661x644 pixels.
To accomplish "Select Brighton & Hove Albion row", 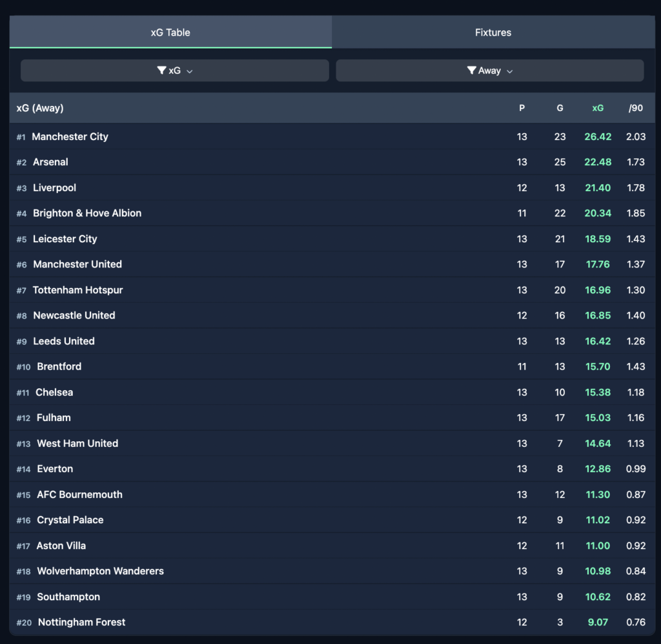I will pos(332,213).
